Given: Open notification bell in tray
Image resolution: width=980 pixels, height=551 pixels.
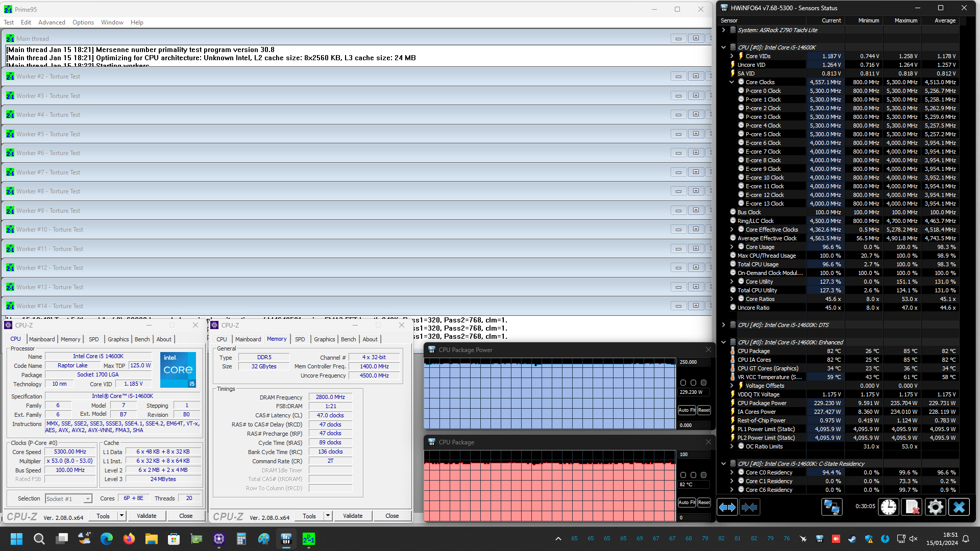Looking at the screenshot, I should point(966,539).
